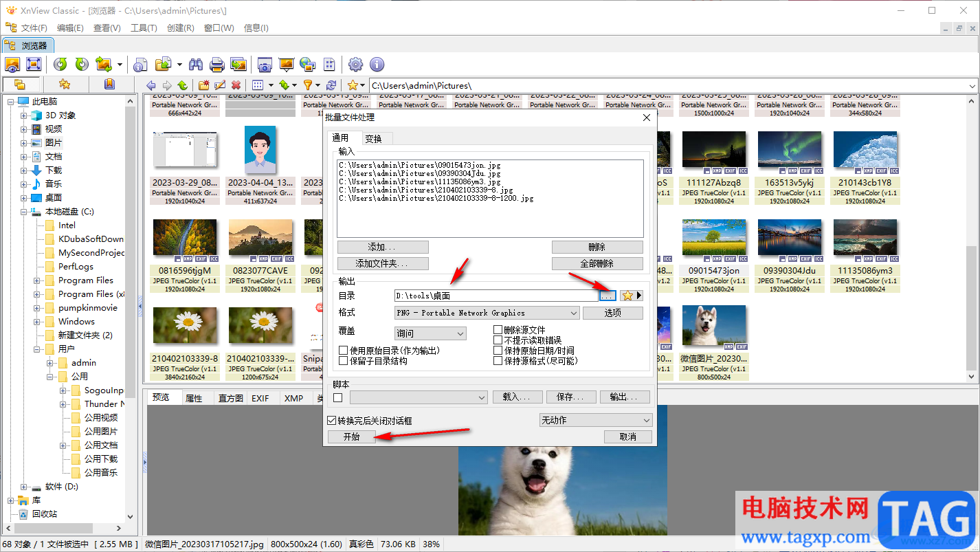The image size is (980, 552).
Task: Open the 创建(R) menu
Action: [181, 28]
